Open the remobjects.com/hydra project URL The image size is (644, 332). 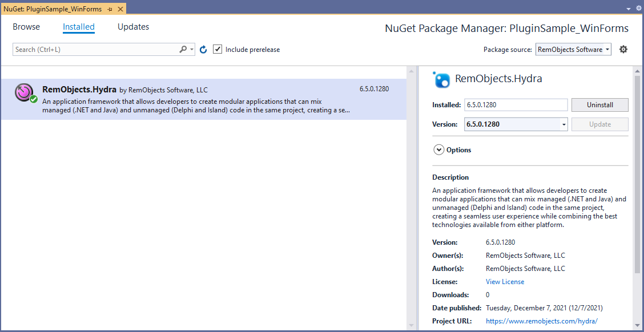[542, 321]
